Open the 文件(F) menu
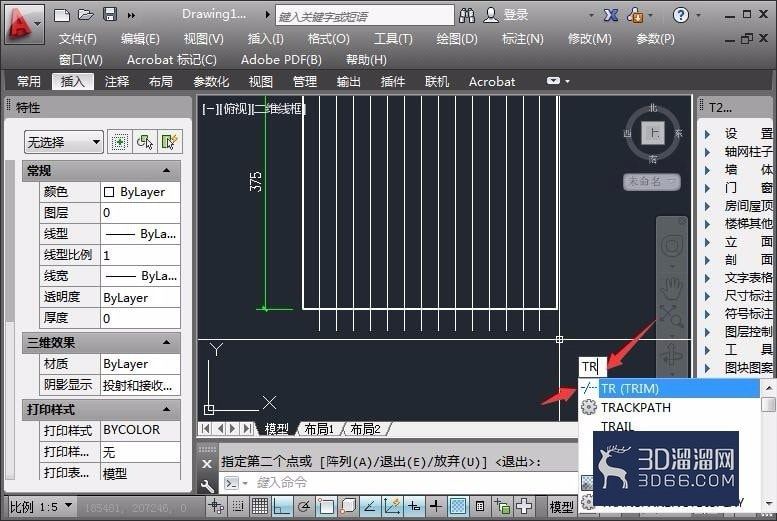 tap(77, 39)
